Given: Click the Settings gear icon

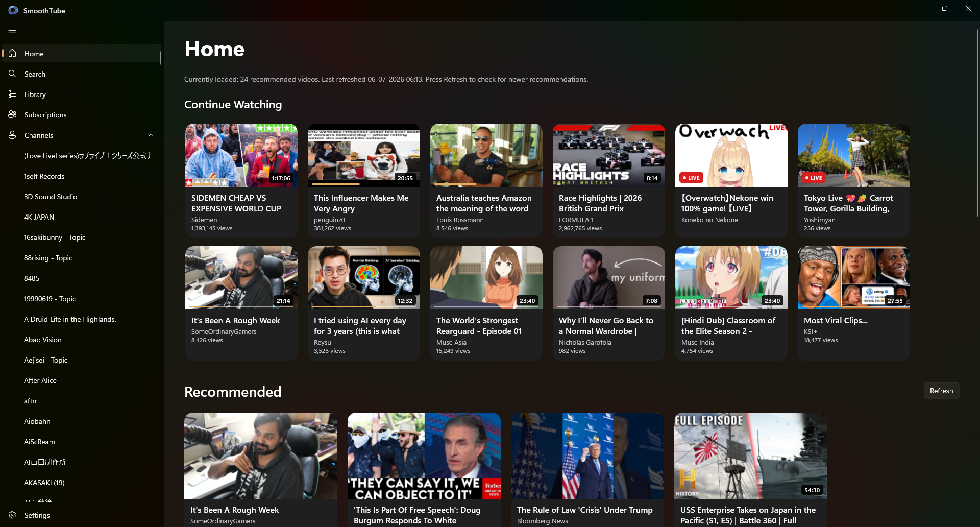Looking at the screenshot, I should [12, 515].
